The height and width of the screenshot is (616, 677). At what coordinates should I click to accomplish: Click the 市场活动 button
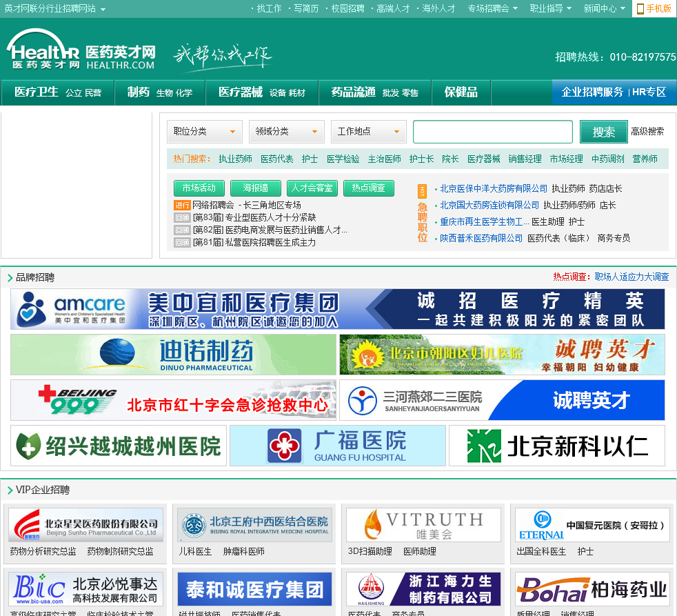(x=199, y=188)
